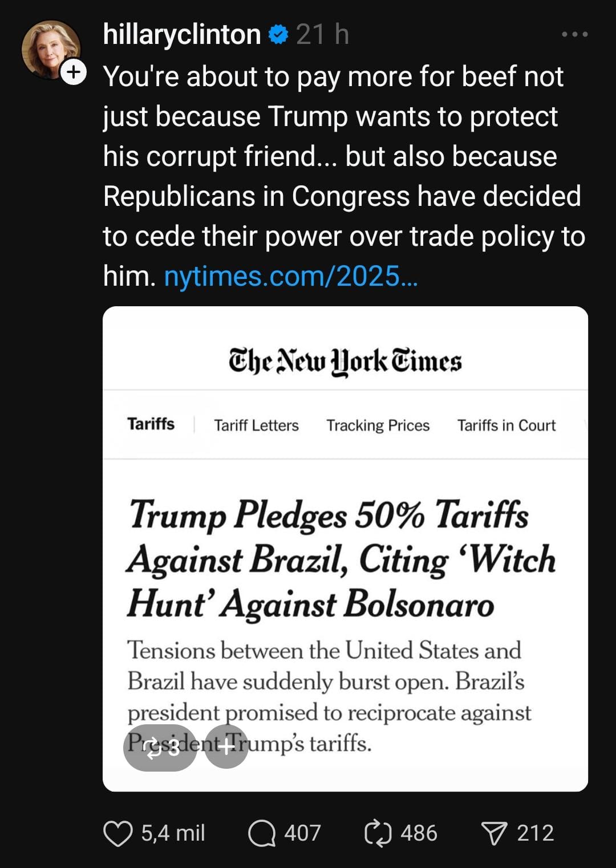Click the hillaryclinton username

[182, 35]
